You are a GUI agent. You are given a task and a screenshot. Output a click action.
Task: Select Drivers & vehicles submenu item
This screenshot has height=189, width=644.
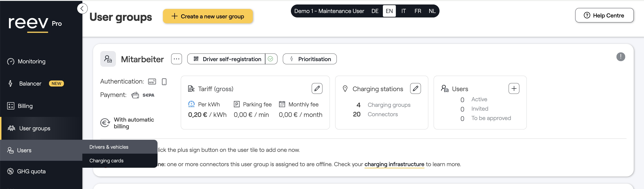coord(109,147)
